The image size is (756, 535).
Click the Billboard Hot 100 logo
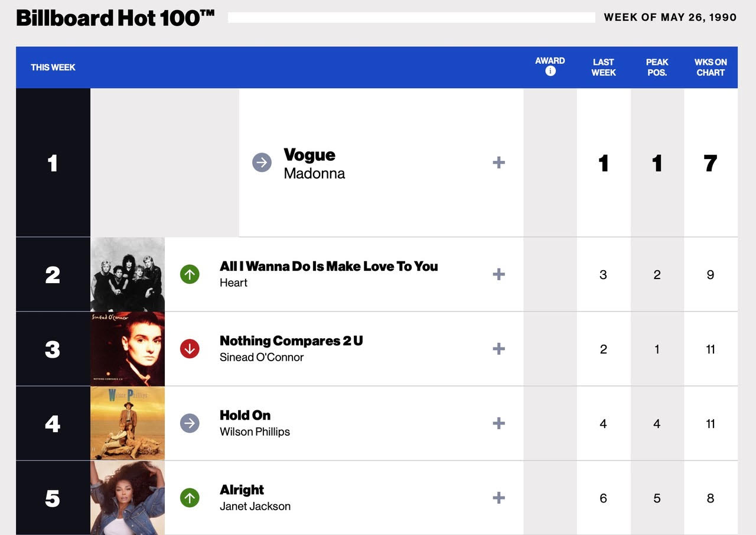pos(115,18)
